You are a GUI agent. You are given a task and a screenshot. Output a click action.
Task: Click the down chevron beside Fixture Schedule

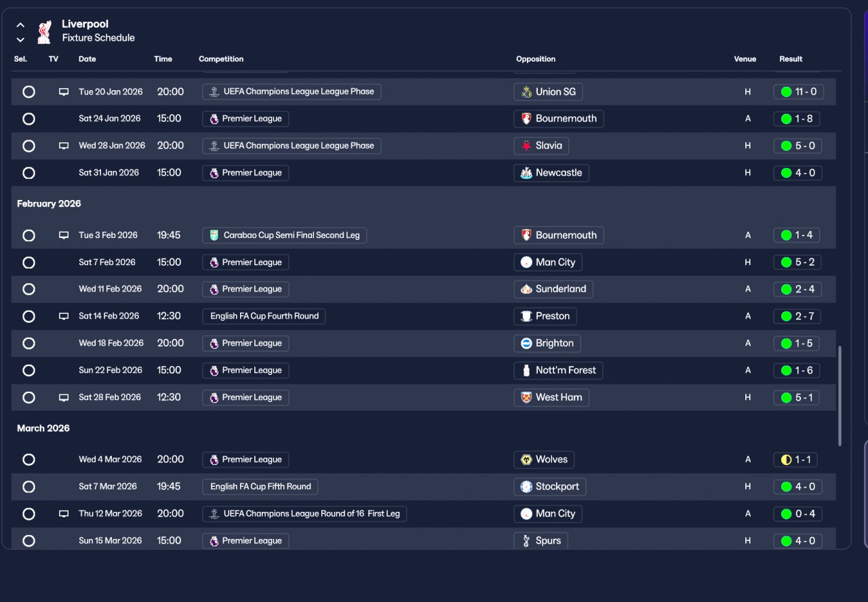(20, 39)
